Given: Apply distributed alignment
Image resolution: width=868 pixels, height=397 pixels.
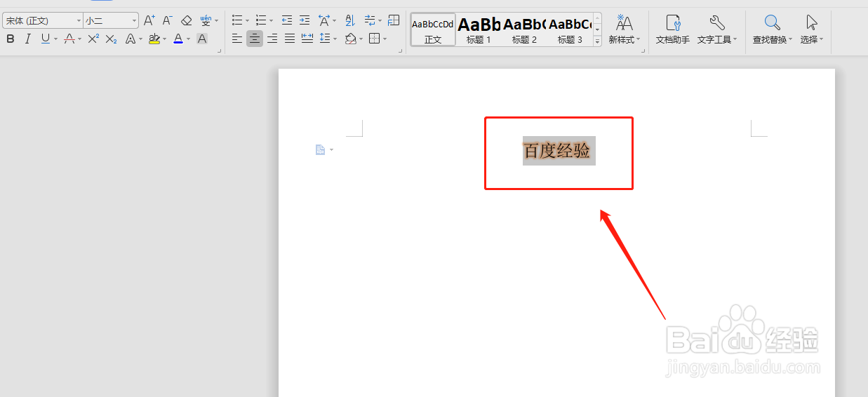Looking at the screenshot, I should click(x=307, y=39).
